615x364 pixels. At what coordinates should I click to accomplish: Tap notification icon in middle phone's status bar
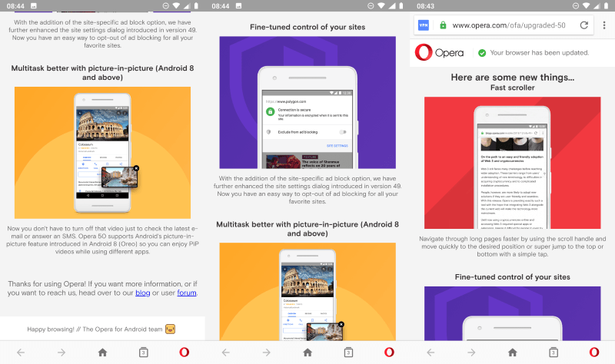(x=239, y=6)
